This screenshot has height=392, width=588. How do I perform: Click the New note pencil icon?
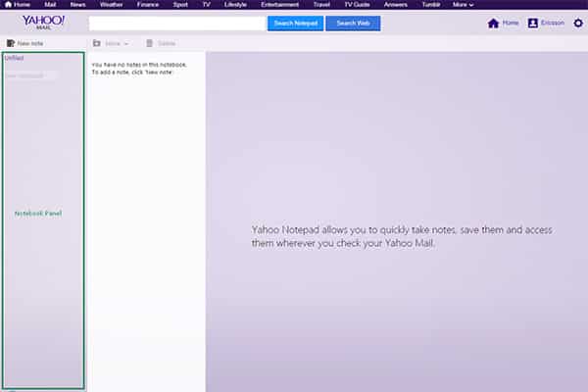[11, 43]
